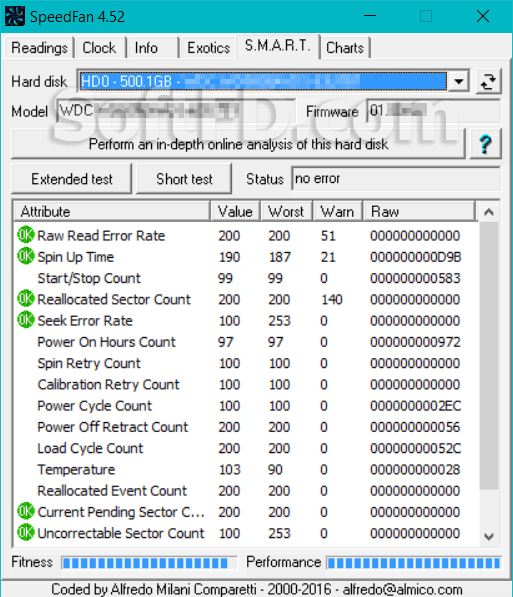Minimize the SpeedFan window

click(370, 16)
